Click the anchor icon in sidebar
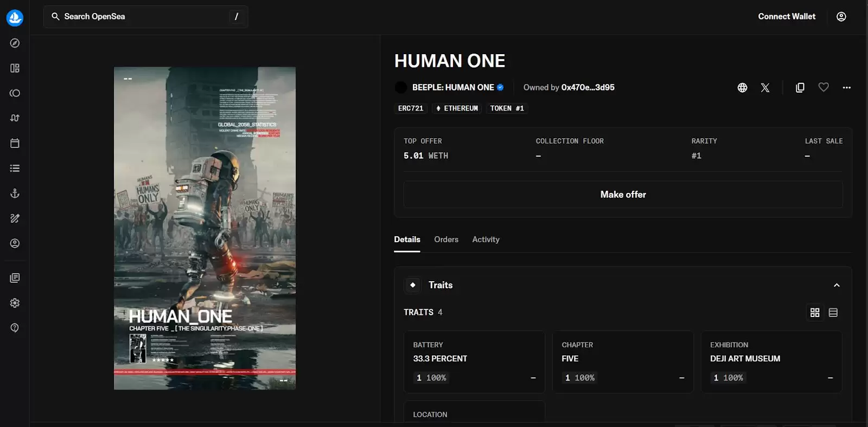Image resolution: width=868 pixels, height=427 pixels. pos(15,193)
